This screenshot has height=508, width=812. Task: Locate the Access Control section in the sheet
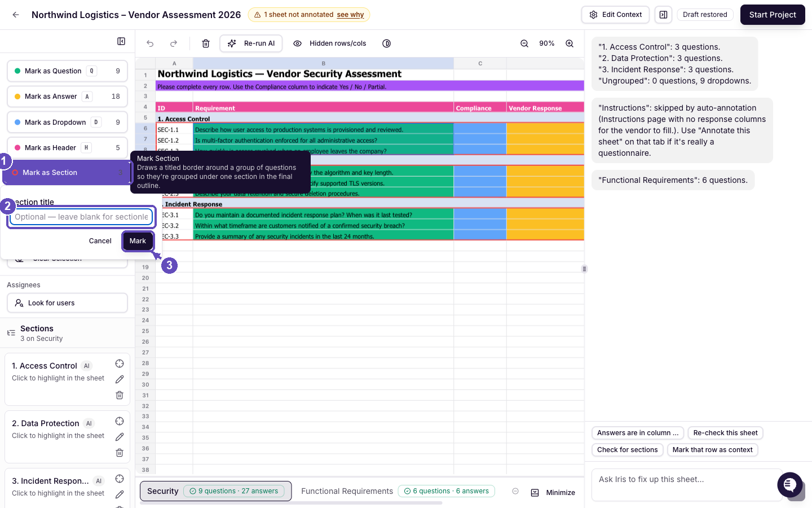click(x=120, y=364)
